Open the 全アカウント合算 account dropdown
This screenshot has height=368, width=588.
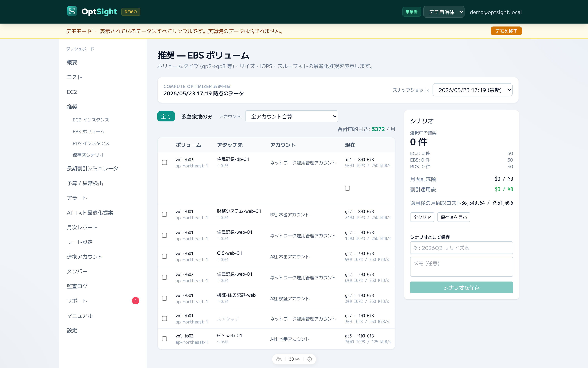coord(292,117)
